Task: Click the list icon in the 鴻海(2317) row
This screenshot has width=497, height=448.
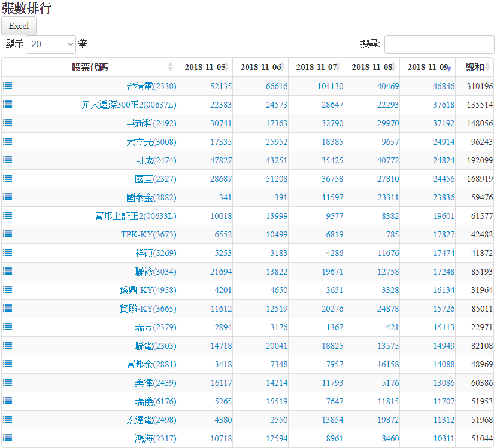Action: click(x=7, y=438)
